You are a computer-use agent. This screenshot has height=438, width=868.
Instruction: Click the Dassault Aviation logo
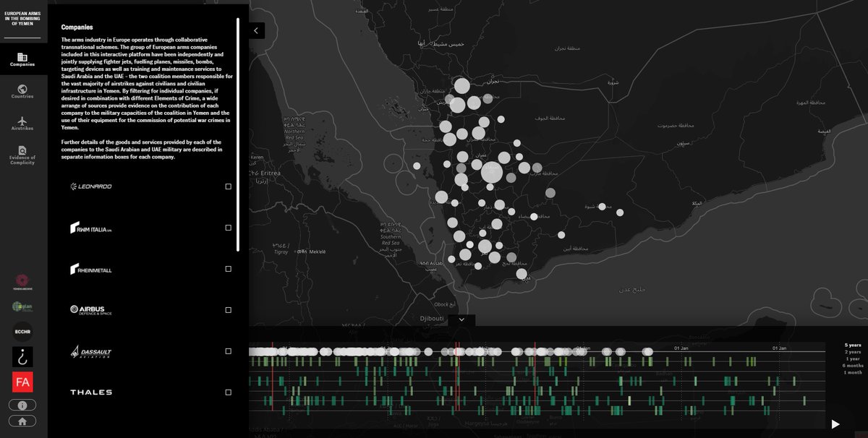91,352
